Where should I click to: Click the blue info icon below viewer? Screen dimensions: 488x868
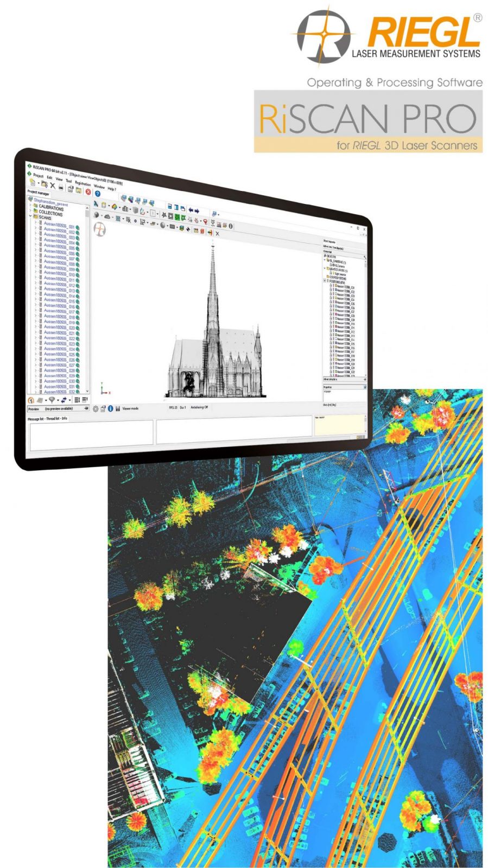[110, 409]
